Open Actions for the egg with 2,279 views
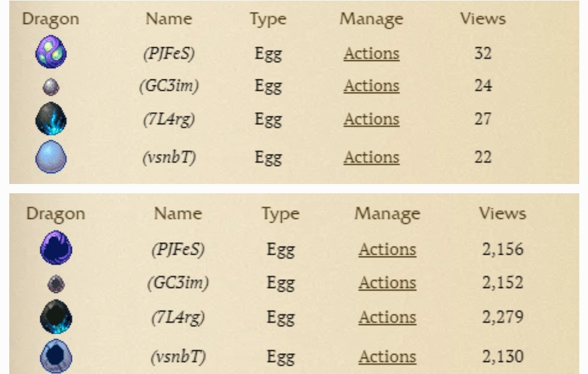588x374 pixels. point(387,317)
